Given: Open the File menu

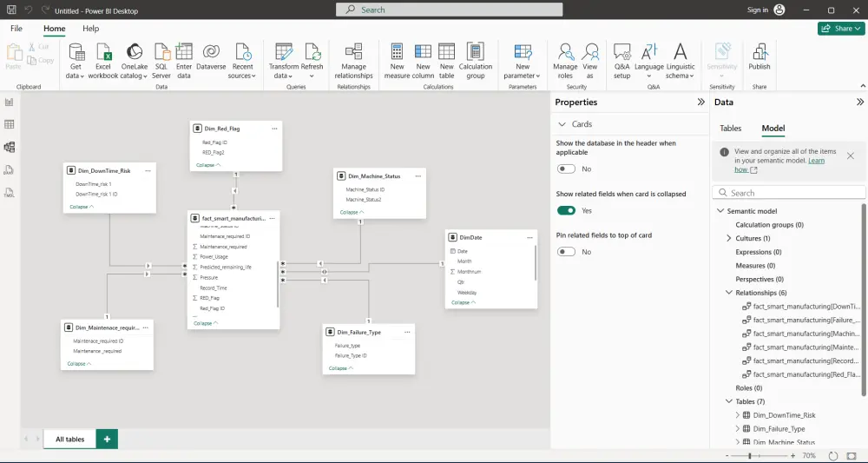Looking at the screenshot, I should click(16, 29).
